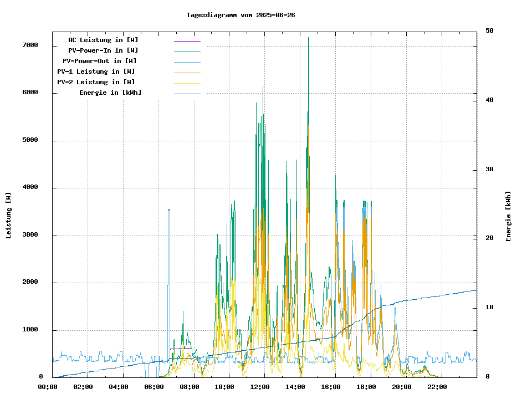The width and height of the screenshot is (532, 399).
Task: Click the 7000 value on power axis
Action: tap(30, 45)
